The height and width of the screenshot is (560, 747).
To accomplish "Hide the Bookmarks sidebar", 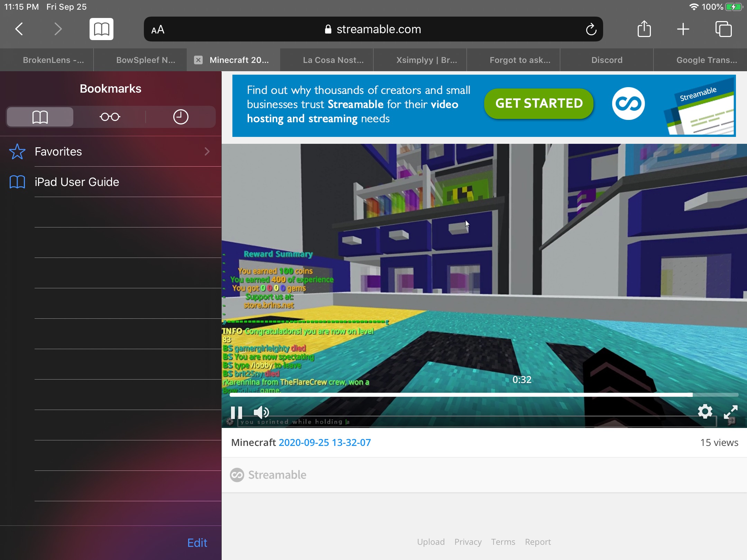I will point(101,29).
